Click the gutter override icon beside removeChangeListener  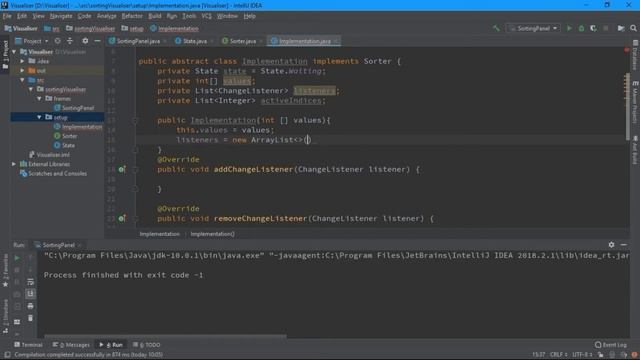pos(122,218)
